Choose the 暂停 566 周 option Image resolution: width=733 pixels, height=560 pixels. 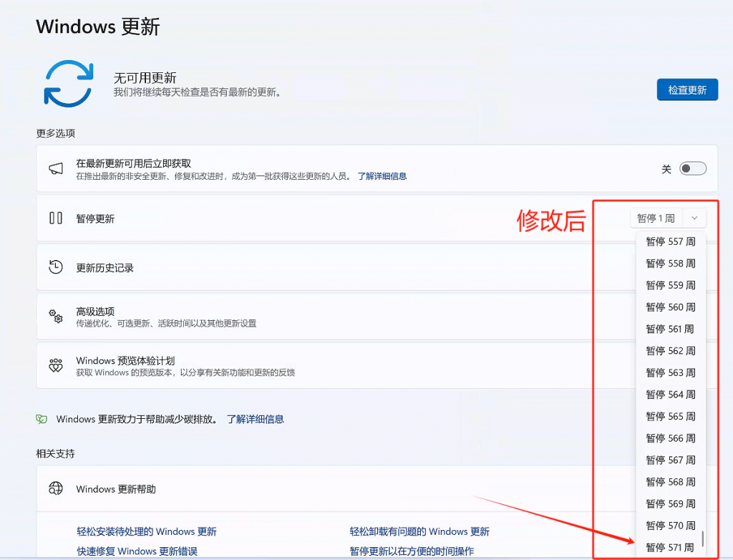pos(671,438)
